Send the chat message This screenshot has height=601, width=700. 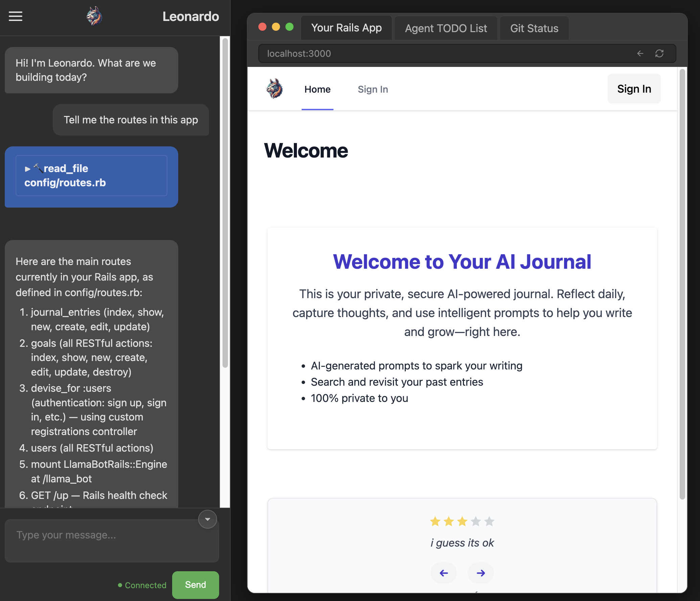pos(195,585)
